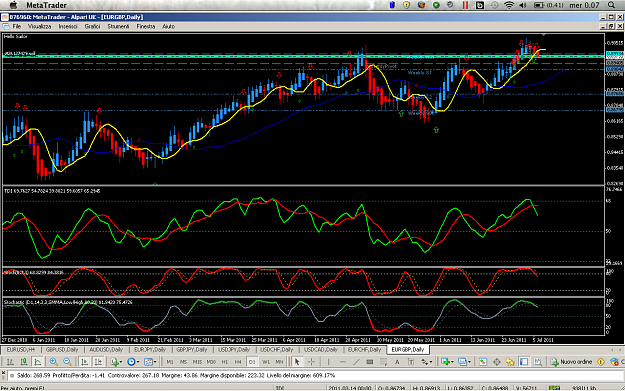
Task: Switch to M15 timeframe
Action: [197, 362]
